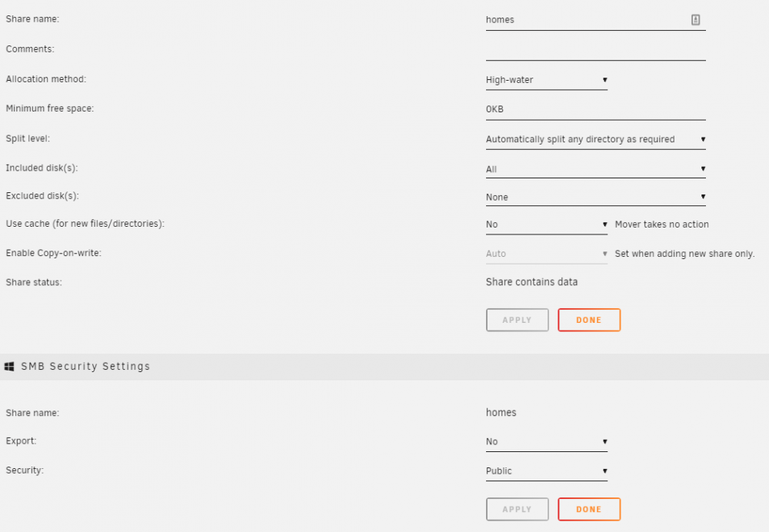Click Done in the share settings section
The width and height of the screenshot is (769, 532).
click(589, 320)
